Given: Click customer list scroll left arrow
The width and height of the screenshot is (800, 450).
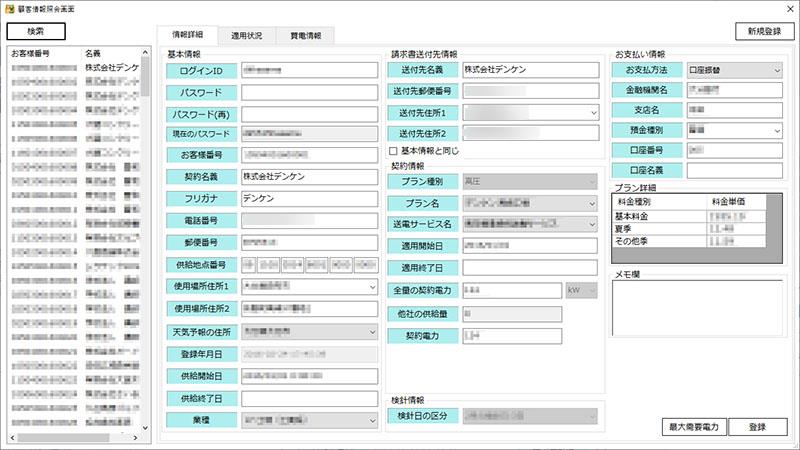Looking at the screenshot, I should [13, 438].
